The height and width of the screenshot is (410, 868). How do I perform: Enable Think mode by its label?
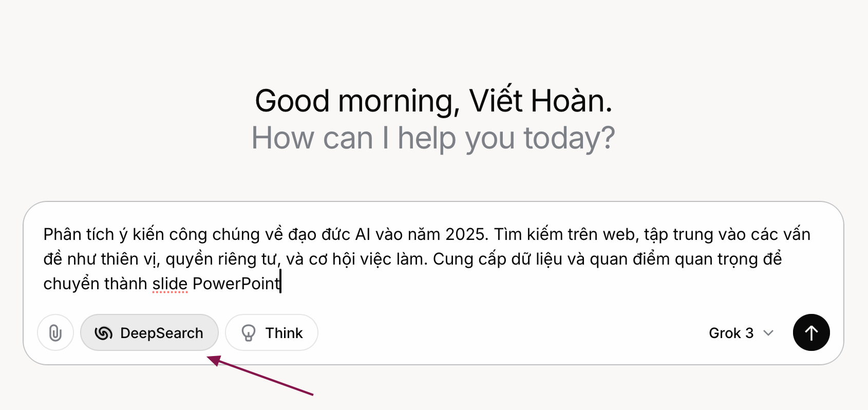coord(284,333)
